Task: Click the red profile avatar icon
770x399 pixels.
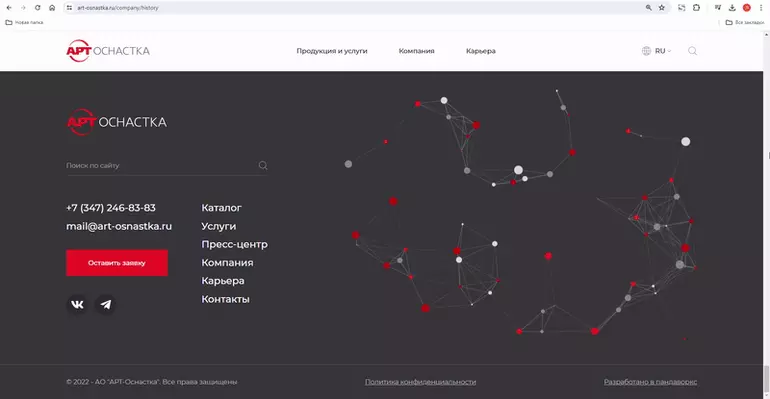Action: [746, 8]
